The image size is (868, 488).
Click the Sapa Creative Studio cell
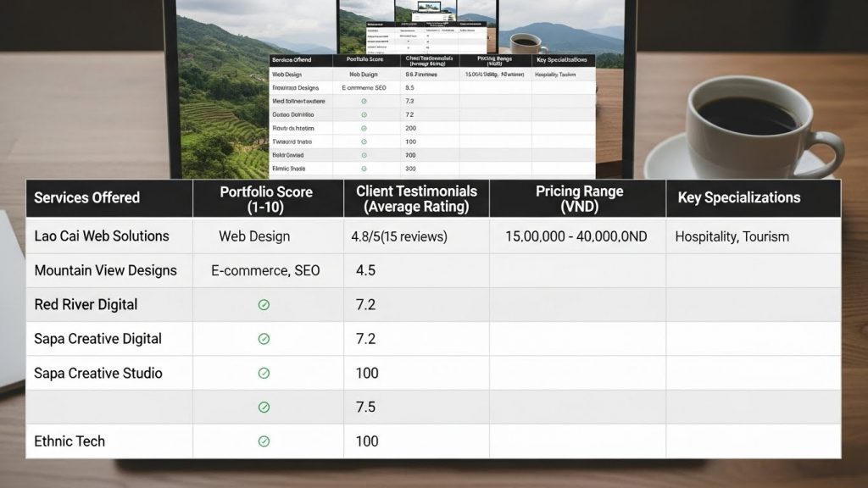coord(109,374)
